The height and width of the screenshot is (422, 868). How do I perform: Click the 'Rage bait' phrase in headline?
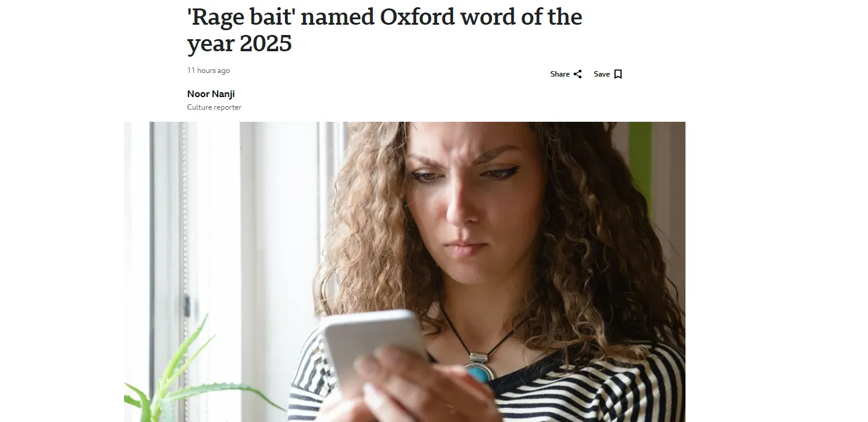click(x=241, y=17)
